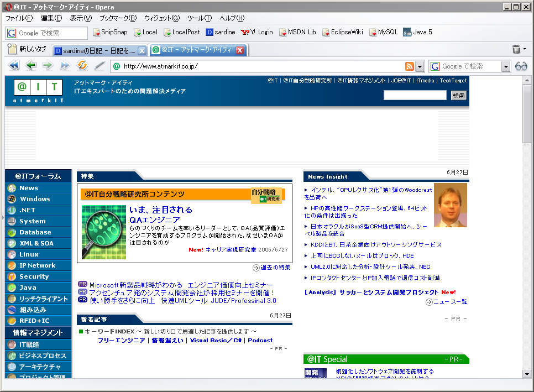534x392 pixels.
Task: Open the LocalPost bookmark
Action: pos(181,32)
